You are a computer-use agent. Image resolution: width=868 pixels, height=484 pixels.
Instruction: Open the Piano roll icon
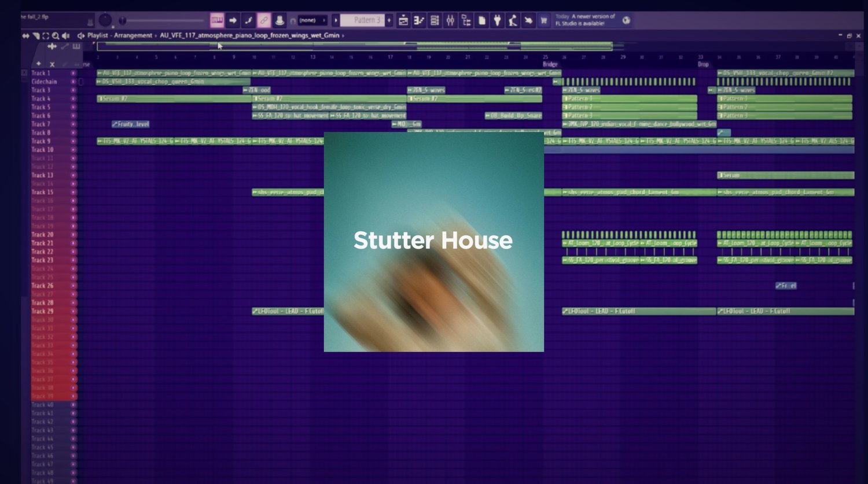click(419, 20)
